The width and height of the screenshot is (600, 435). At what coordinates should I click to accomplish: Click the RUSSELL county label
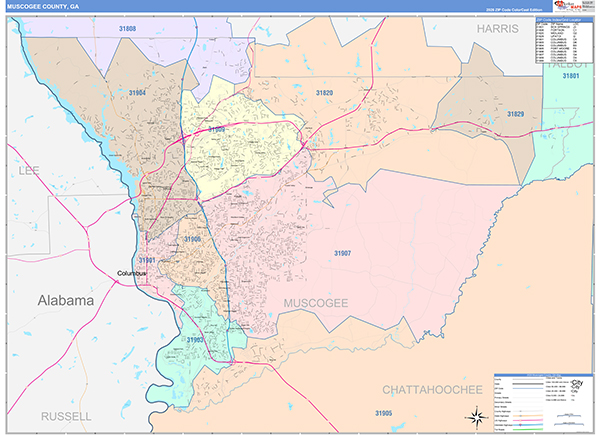pos(66,417)
